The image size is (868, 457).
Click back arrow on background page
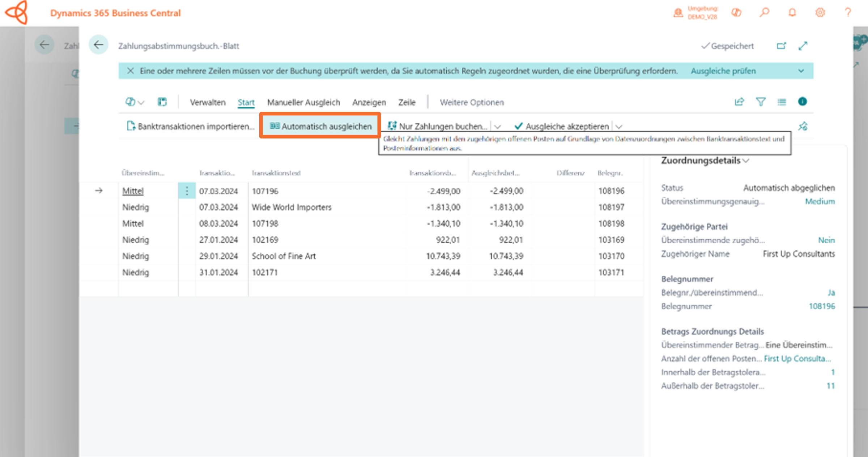pyautogui.click(x=44, y=45)
